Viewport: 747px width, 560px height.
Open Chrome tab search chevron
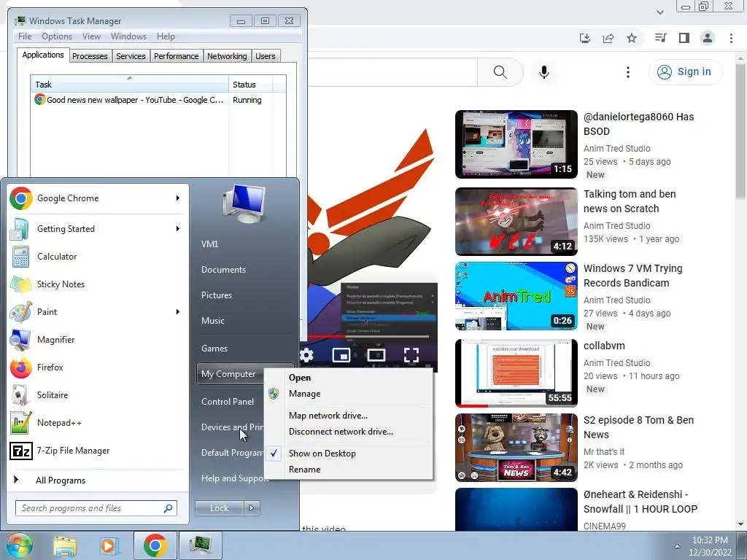[659, 12]
